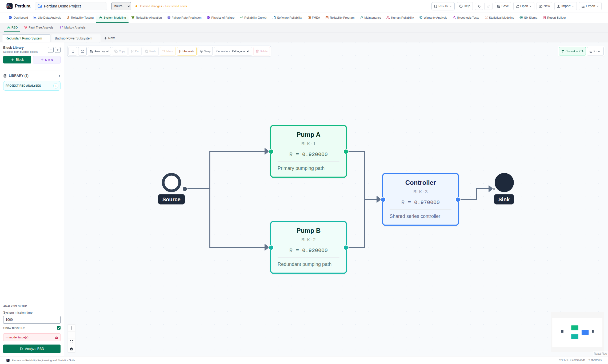The height and width of the screenshot is (364, 608).
Task: Click the camera snapshot icon
Action: pos(82,51)
